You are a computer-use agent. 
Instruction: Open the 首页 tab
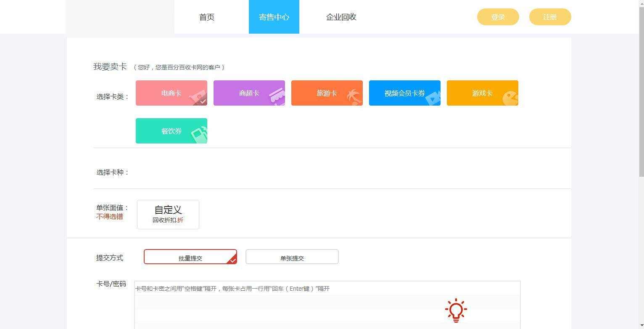point(206,17)
